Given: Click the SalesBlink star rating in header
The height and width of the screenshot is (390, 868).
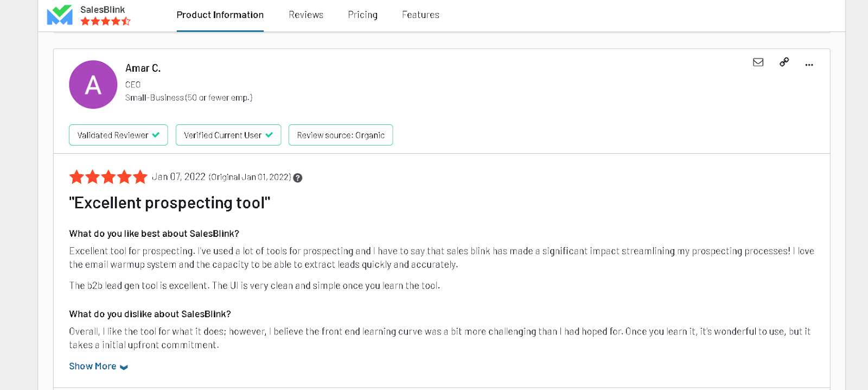Looking at the screenshot, I should point(106,21).
